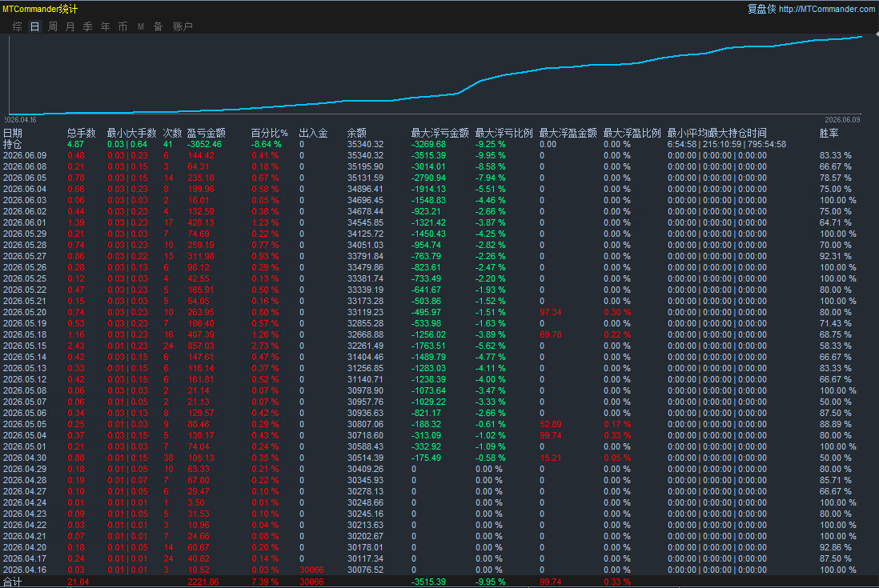Click the 日期 column header

pyautogui.click(x=12, y=133)
